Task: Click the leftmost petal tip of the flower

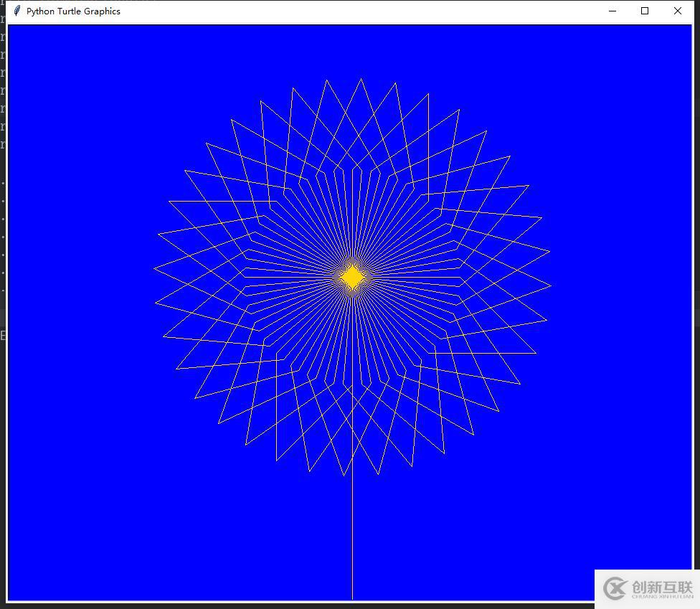Action: pyautogui.click(x=155, y=268)
